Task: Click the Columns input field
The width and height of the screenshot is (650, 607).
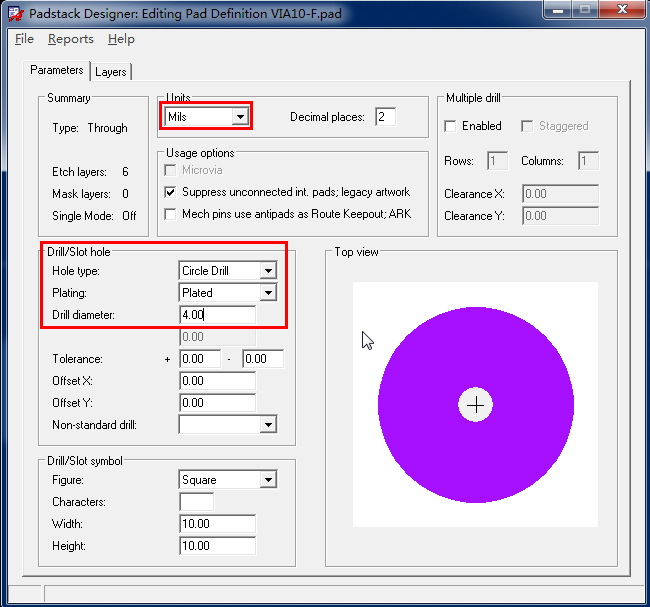Action: [588, 161]
